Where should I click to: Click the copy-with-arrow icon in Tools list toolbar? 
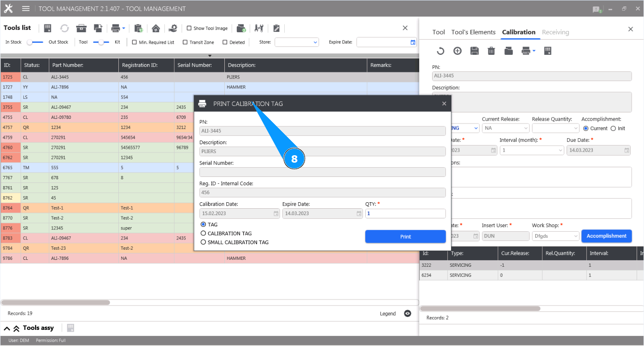click(x=98, y=28)
